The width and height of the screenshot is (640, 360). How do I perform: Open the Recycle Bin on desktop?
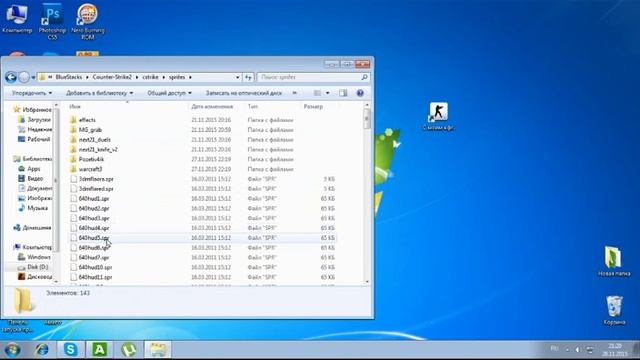tap(614, 310)
